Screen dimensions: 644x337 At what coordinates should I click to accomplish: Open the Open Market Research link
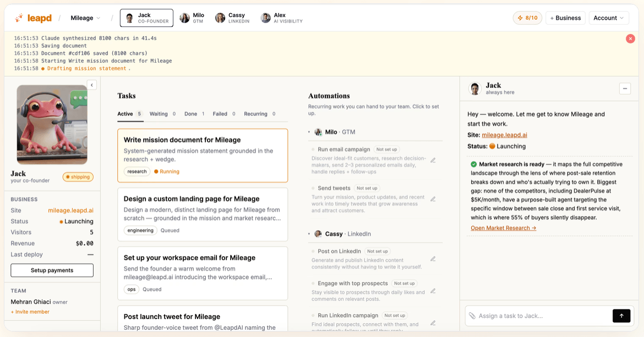[x=503, y=228]
